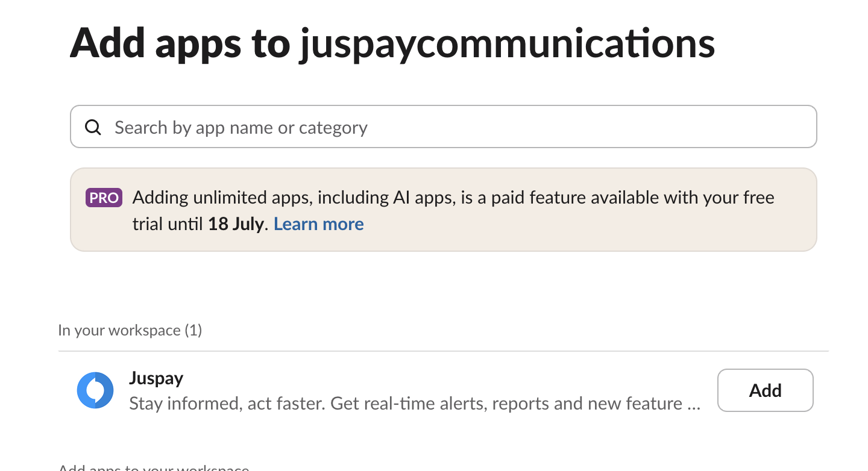The height and width of the screenshot is (471, 868).
Task: Click the blue Juspay app logo
Action: point(95,390)
